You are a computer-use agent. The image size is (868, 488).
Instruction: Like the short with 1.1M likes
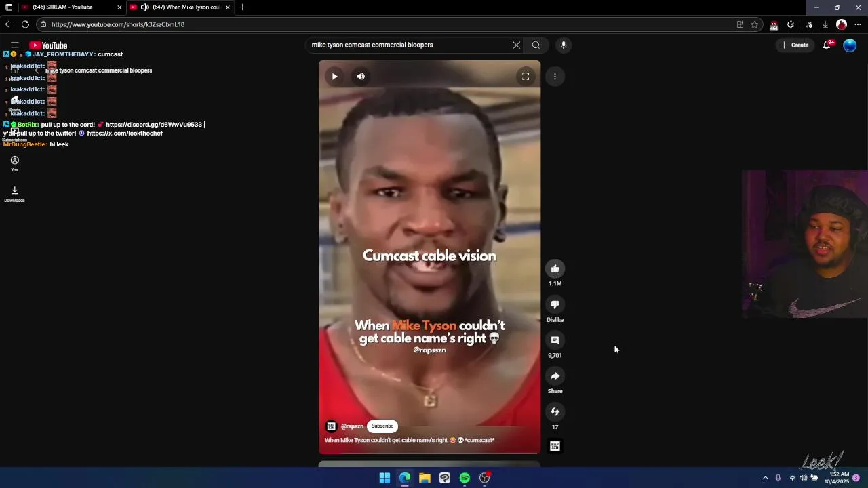(x=555, y=268)
